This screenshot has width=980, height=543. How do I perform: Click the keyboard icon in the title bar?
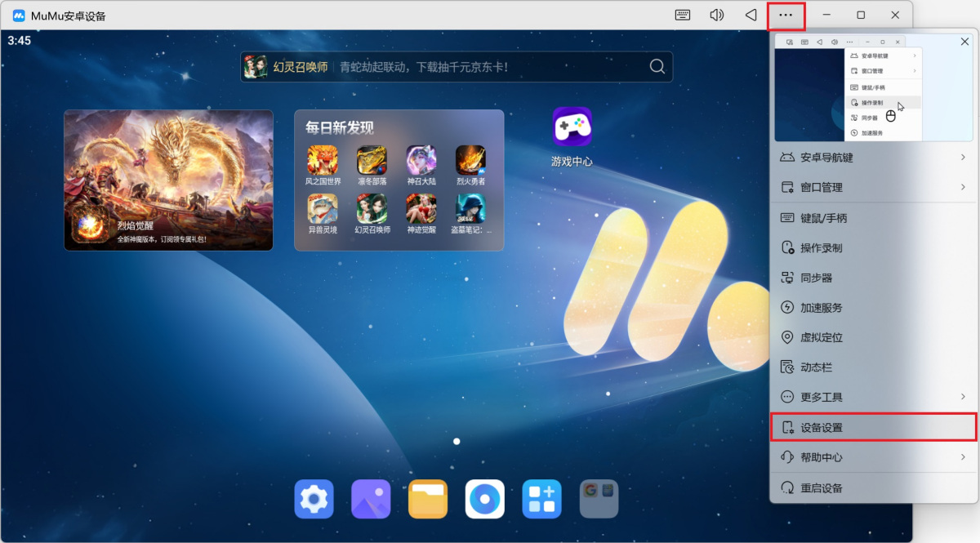(681, 15)
